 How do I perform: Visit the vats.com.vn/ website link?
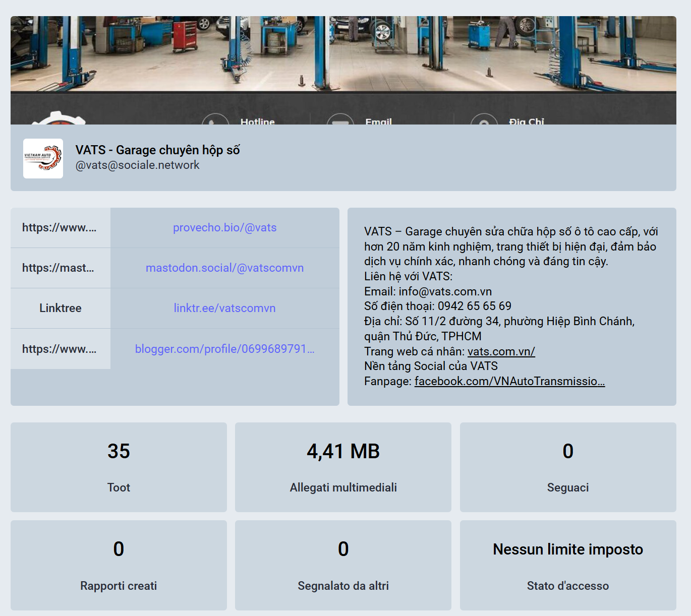pos(501,351)
